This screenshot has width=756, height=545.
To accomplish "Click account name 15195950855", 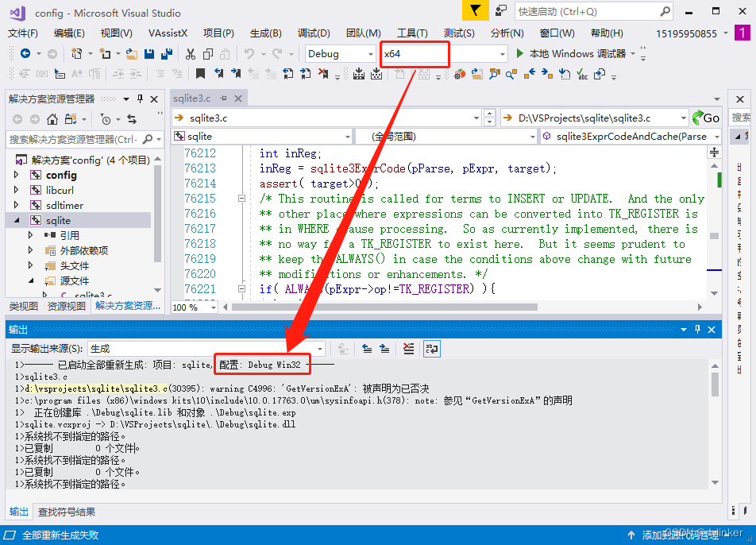I will 686,33.
